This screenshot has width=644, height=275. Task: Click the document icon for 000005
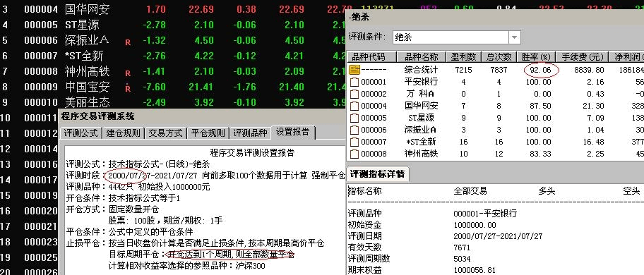click(x=354, y=118)
